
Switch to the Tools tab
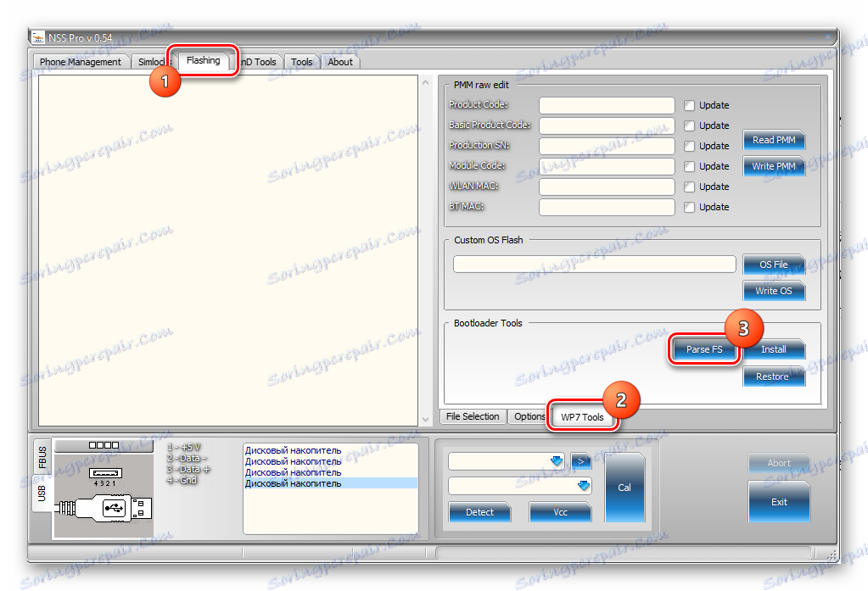(x=302, y=62)
